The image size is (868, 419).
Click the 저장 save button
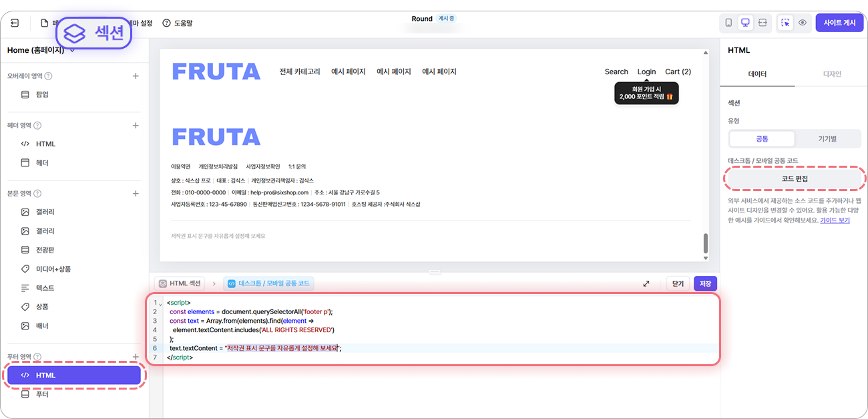pyautogui.click(x=705, y=283)
